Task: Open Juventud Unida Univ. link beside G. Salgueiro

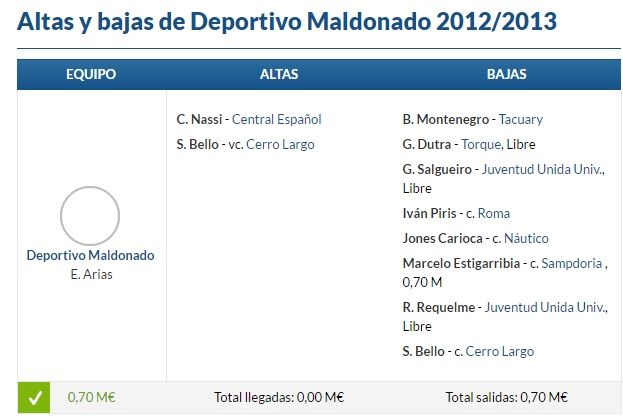Action: tap(543, 170)
